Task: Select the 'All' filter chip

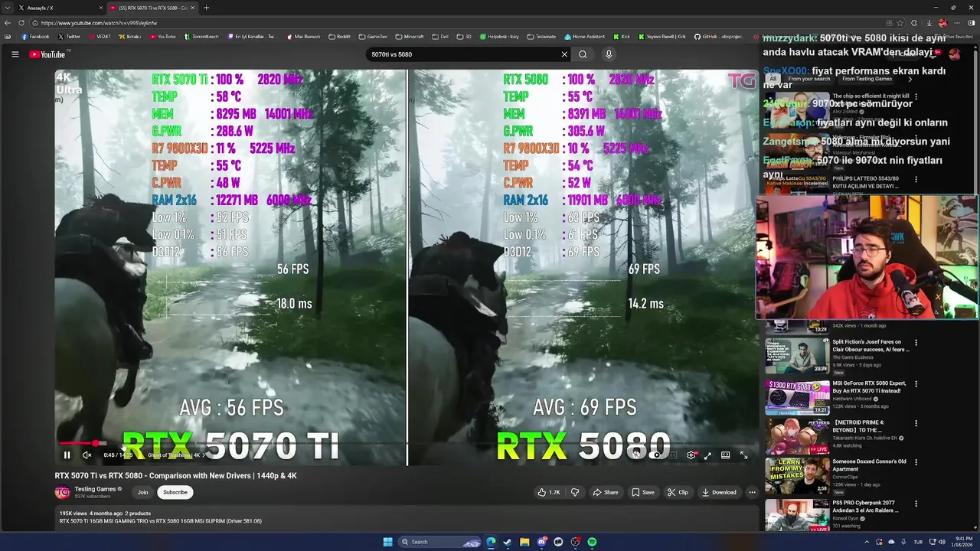Action: (x=773, y=79)
